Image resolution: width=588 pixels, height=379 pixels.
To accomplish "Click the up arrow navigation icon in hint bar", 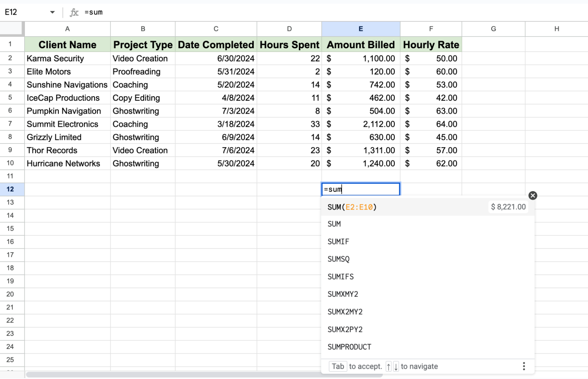I will coord(388,366).
